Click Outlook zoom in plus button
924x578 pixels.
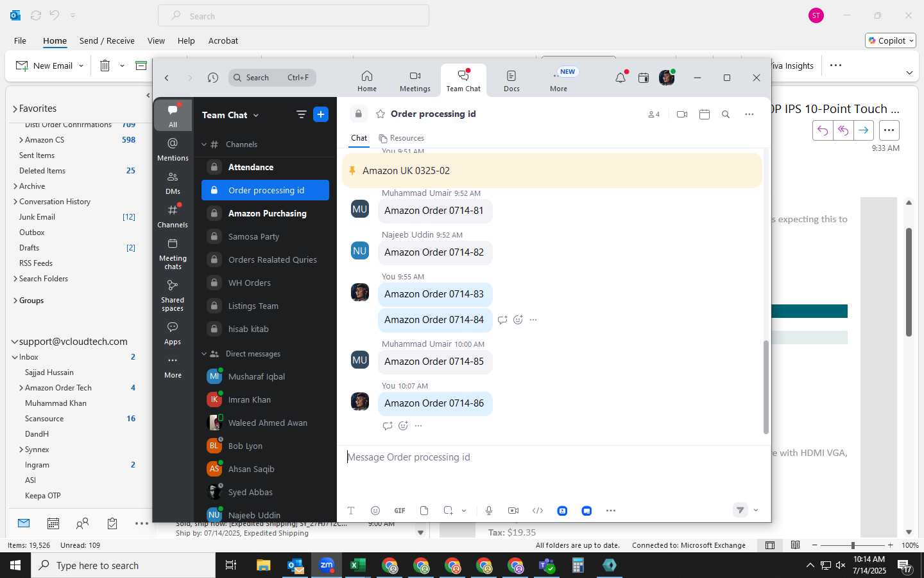[x=891, y=545]
